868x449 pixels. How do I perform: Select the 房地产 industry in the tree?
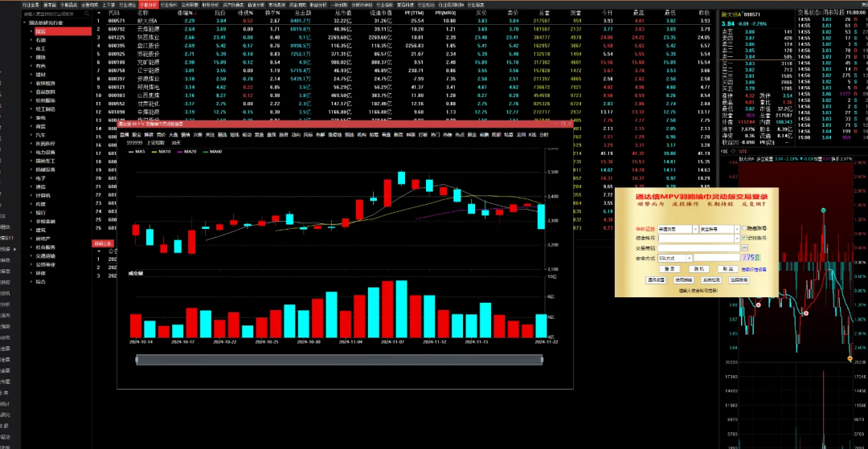click(x=43, y=239)
